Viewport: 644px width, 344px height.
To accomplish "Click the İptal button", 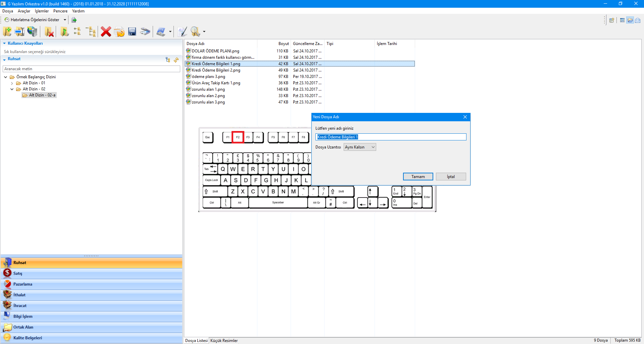I will coord(451,177).
